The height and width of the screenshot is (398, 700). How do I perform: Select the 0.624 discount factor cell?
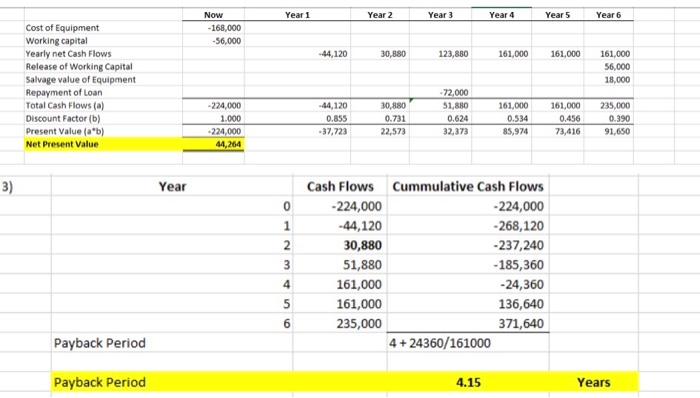click(458, 118)
